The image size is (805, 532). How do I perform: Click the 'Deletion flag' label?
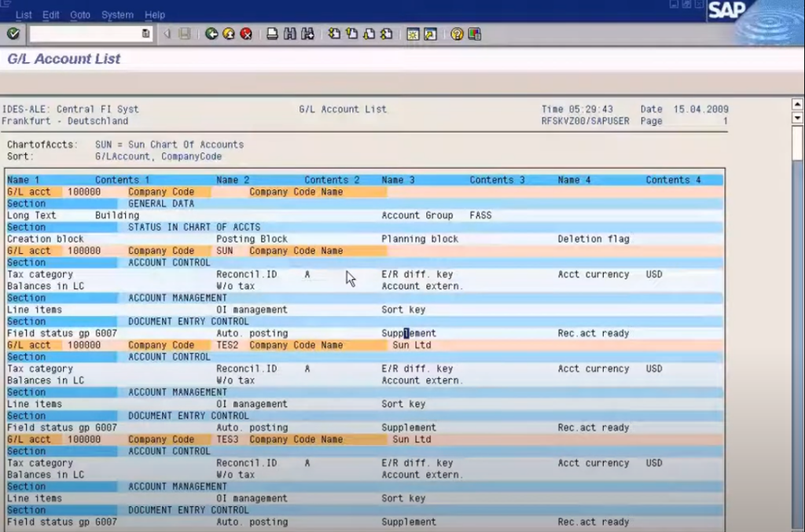coord(594,239)
